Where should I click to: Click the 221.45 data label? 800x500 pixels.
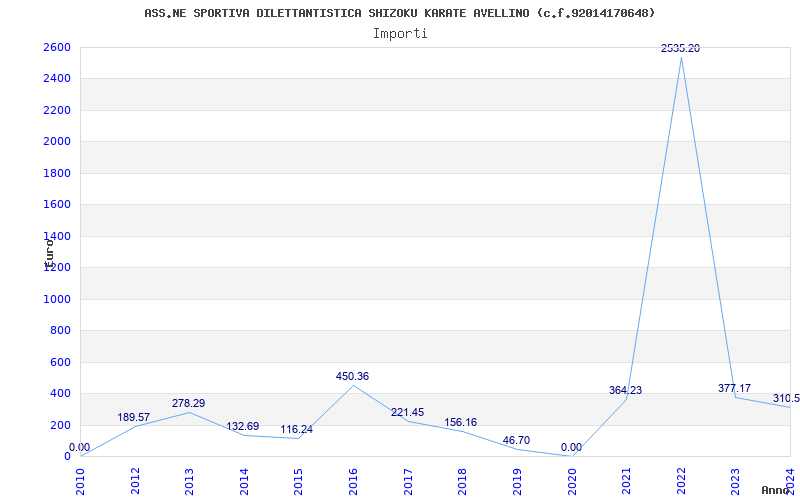407,413
